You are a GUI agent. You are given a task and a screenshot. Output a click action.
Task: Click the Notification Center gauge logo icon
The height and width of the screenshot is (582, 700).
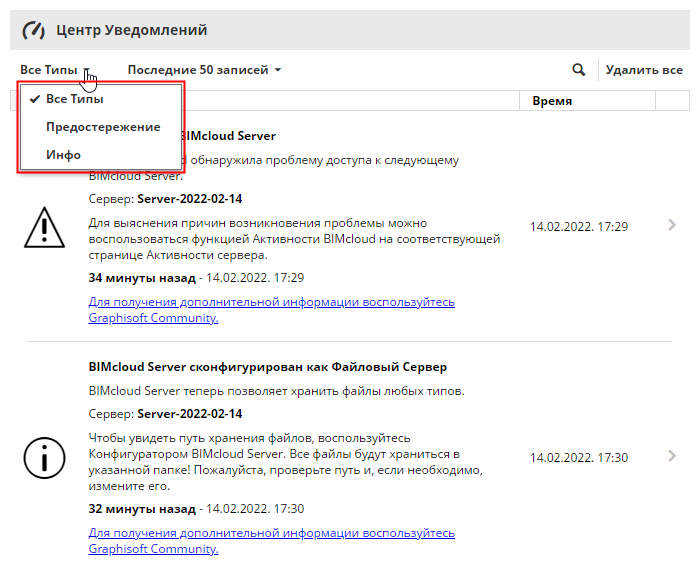tap(34, 30)
